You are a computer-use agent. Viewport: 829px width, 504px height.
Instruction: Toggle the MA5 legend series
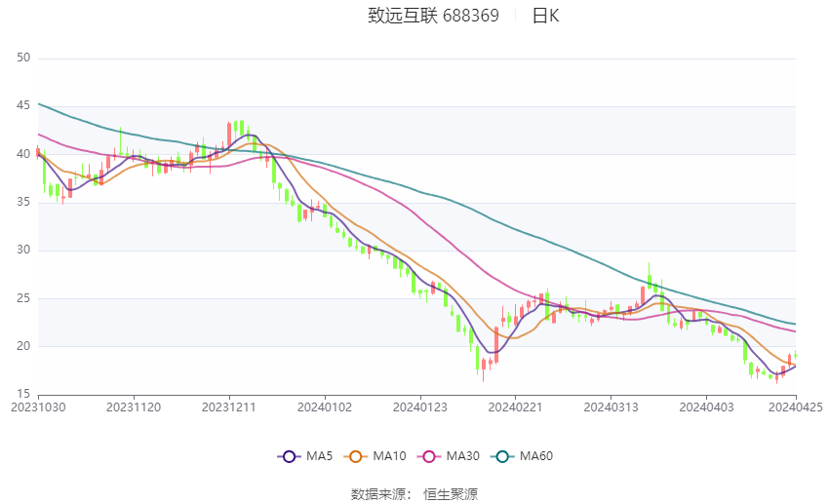305,456
